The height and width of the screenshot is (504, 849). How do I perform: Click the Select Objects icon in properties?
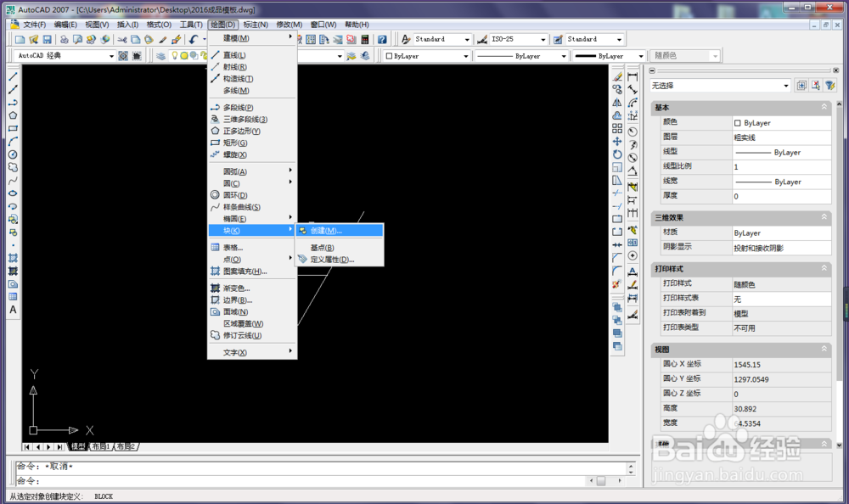click(x=816, y=86)
